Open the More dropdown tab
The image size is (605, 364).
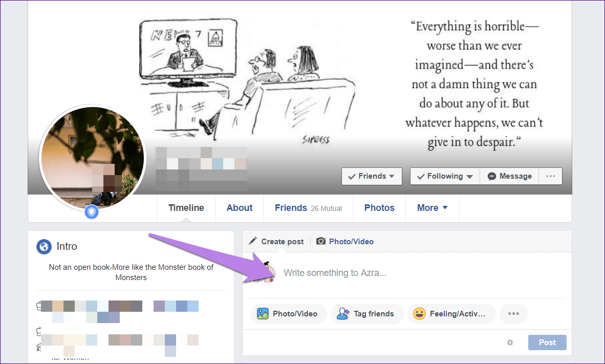coord(432,208)
